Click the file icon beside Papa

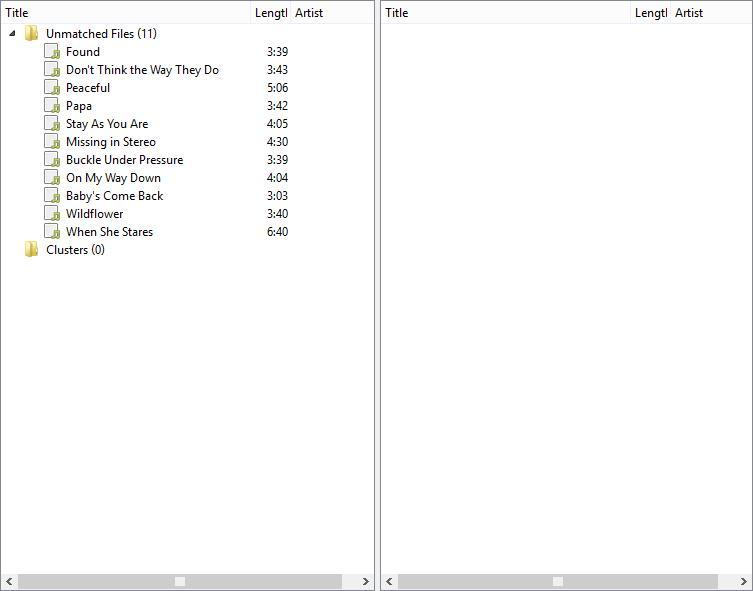click(52, 106)
